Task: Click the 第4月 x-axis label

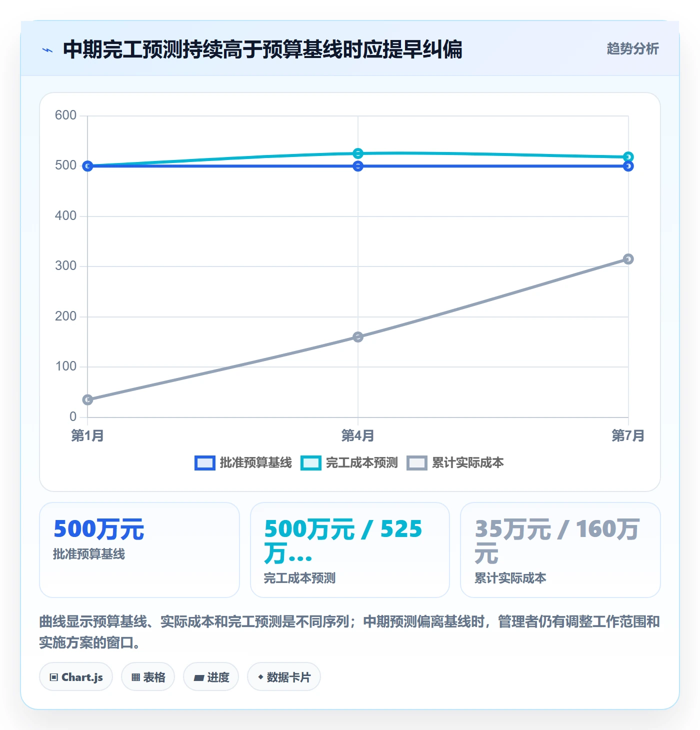Action: tap(358, 435)
